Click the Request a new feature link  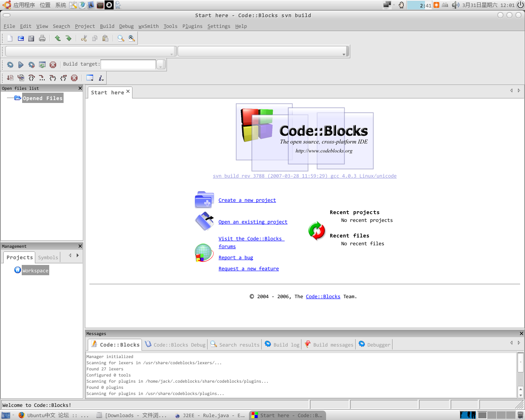tap(249, 269)
